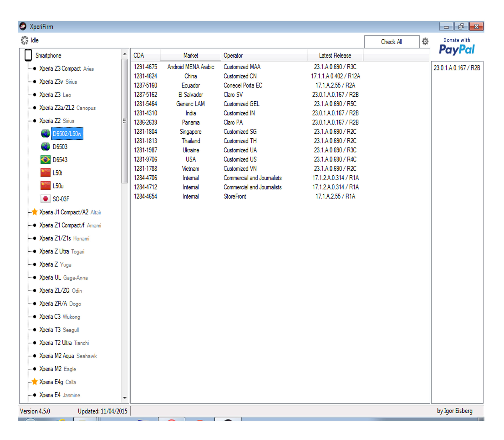This screenshot has width=504, height=440.
Task: Sort by the Operator column header
Action: point(264,56)
